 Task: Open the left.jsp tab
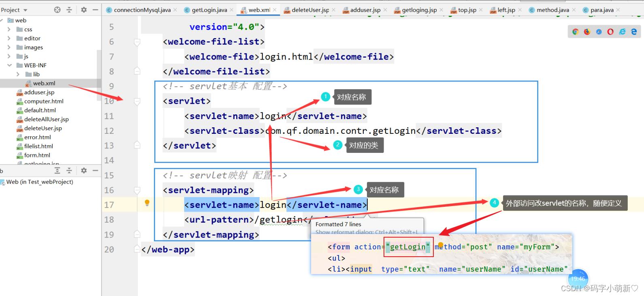tap(506, 10)
